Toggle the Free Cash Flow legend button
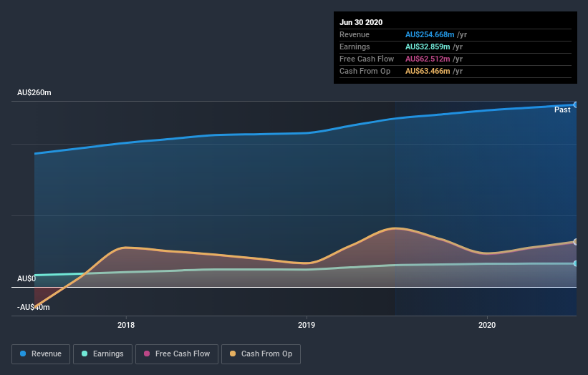588x375 pixels. pos(177,354)
